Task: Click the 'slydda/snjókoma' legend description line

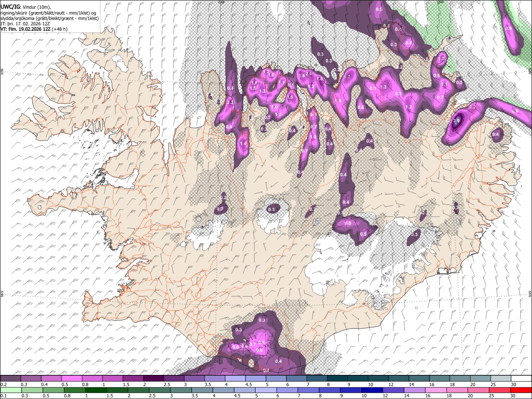Action: pyautogui.click(x=49, y=18)
